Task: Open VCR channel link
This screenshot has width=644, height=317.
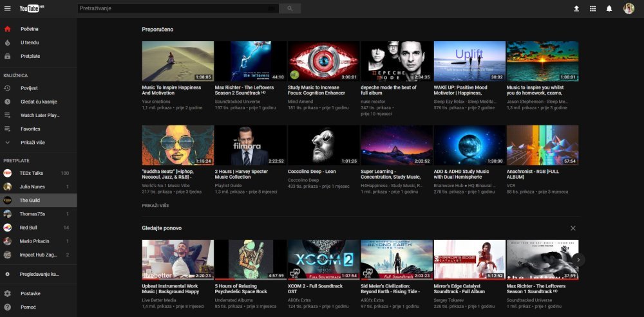Action: coord(511,185)
